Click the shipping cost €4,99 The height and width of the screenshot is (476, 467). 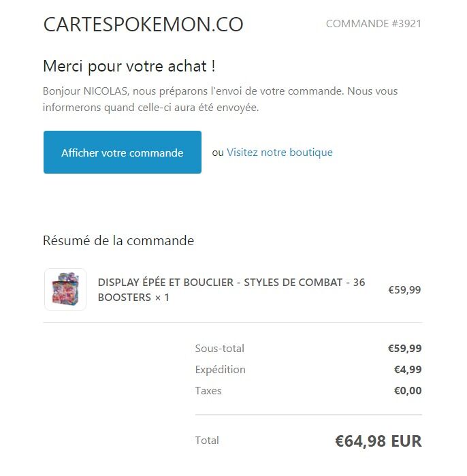(408, 370)
